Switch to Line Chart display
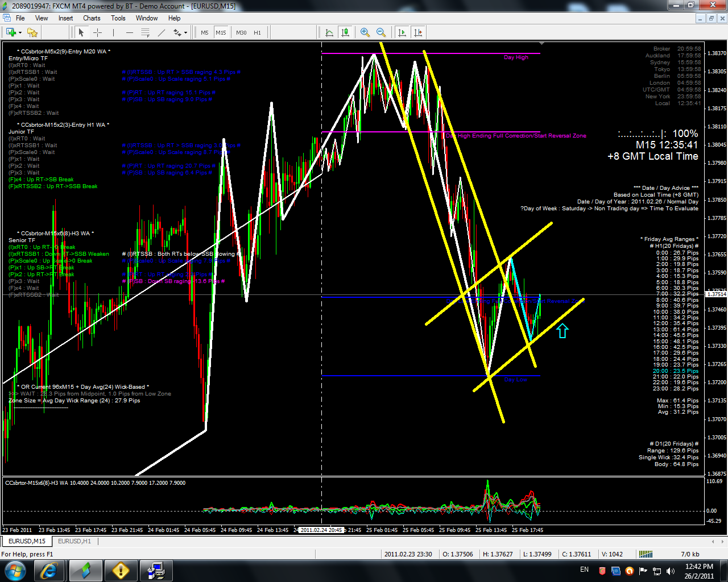This screenshot has width=728, height=582. [329, 32]
